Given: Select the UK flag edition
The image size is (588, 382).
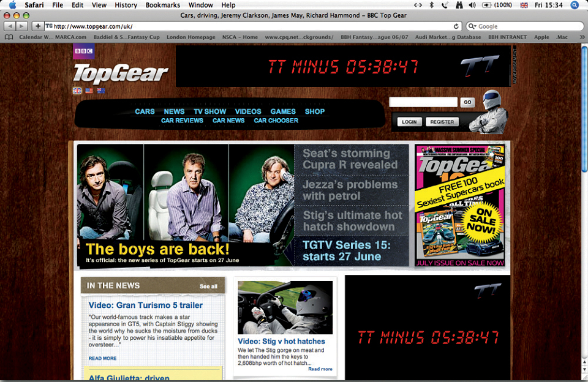Looking at the screenshot, I should coord(77,91).
